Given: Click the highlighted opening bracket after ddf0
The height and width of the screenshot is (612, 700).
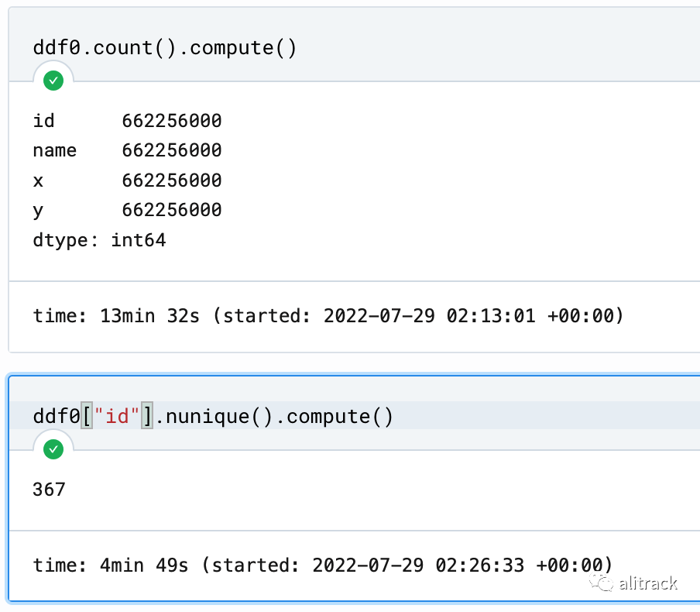Looking at the screenshot, I should 87,416.
